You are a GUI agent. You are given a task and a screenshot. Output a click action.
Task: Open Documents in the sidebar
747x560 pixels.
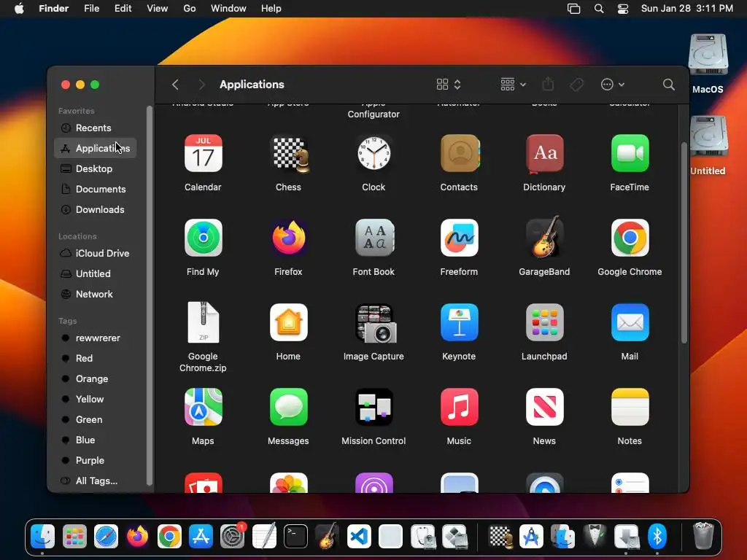click(x=96, y=189)
